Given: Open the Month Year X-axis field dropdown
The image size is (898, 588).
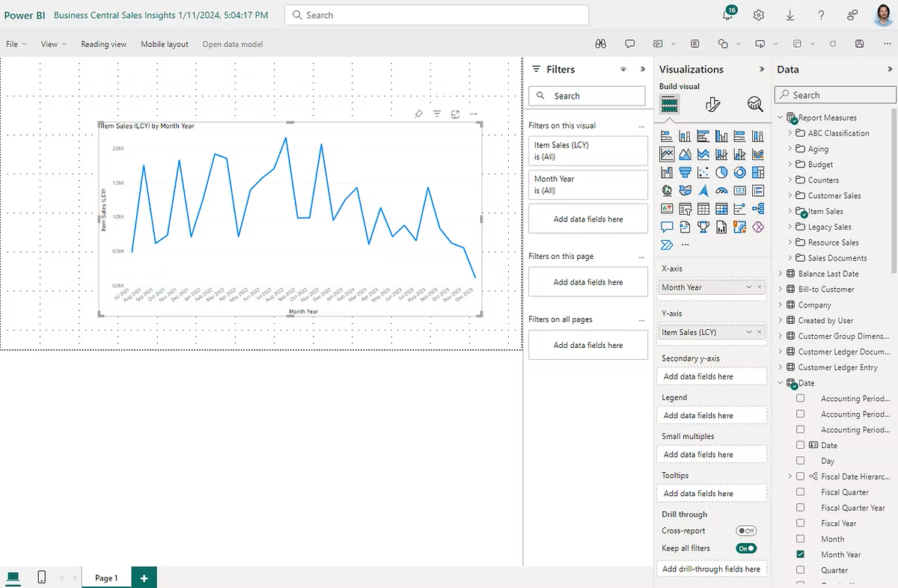Looking at the screenshot, I should (x=749, y=287).
